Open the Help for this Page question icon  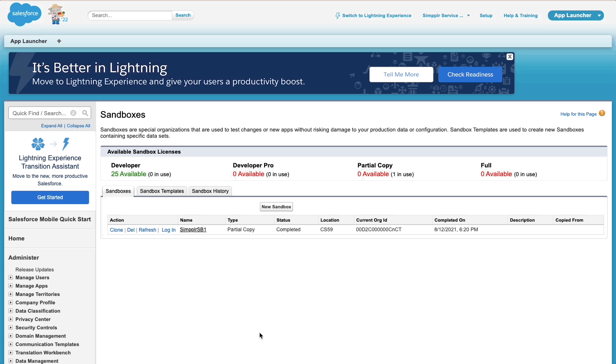(602, 113)
